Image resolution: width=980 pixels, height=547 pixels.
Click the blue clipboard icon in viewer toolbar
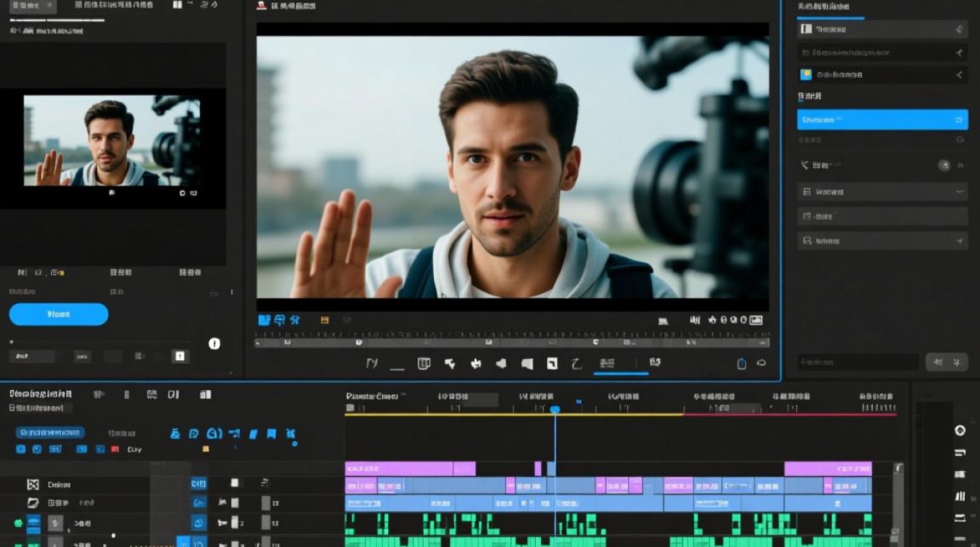(742, 363)
